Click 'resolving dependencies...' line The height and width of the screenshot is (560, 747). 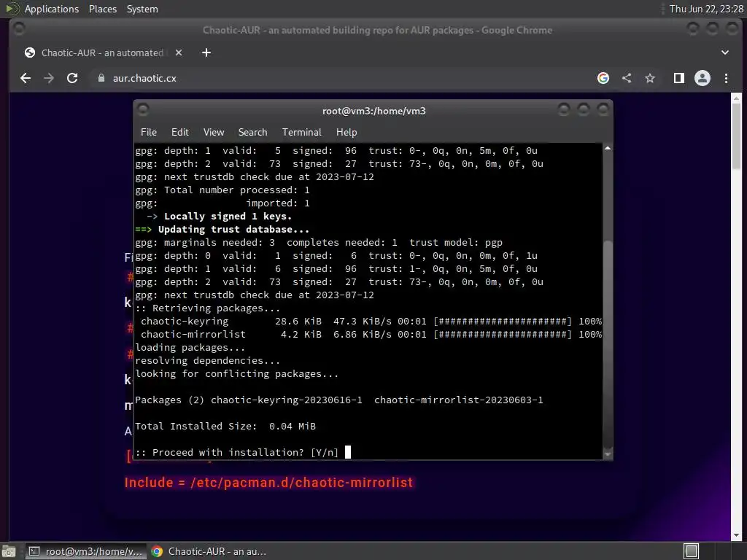coord(208,360)
